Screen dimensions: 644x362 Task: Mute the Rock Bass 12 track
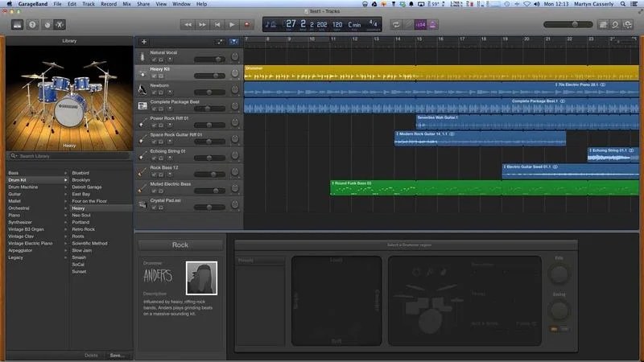click(154, 175)
